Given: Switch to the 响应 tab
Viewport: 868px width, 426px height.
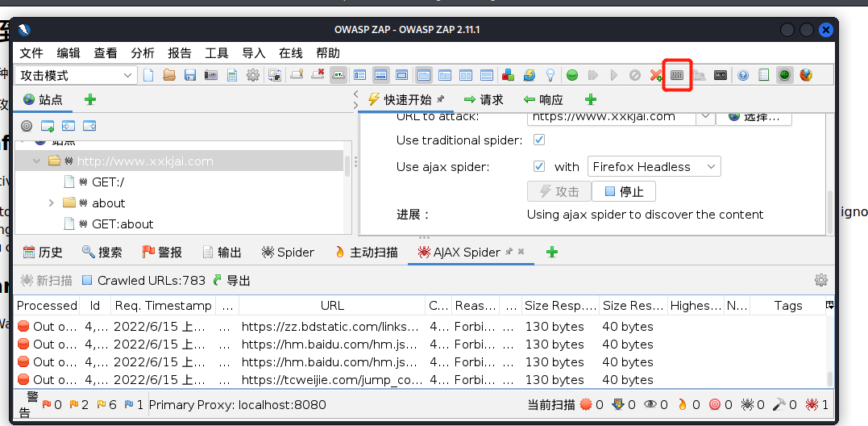Looking at the screenshot, I should [x=543, y=100].
